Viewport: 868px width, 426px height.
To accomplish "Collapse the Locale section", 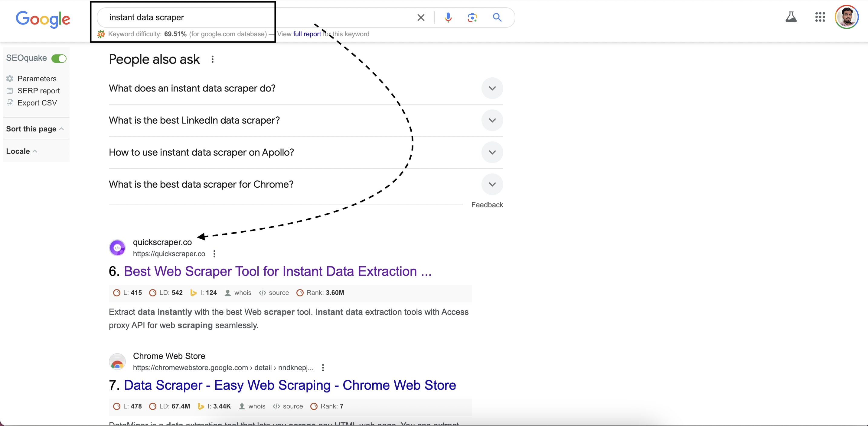I will point(21,151).
